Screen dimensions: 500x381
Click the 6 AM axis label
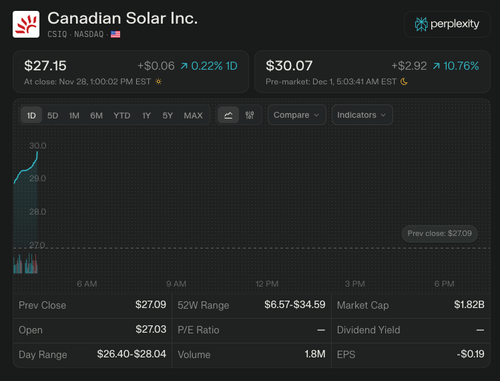pos(87,284)
